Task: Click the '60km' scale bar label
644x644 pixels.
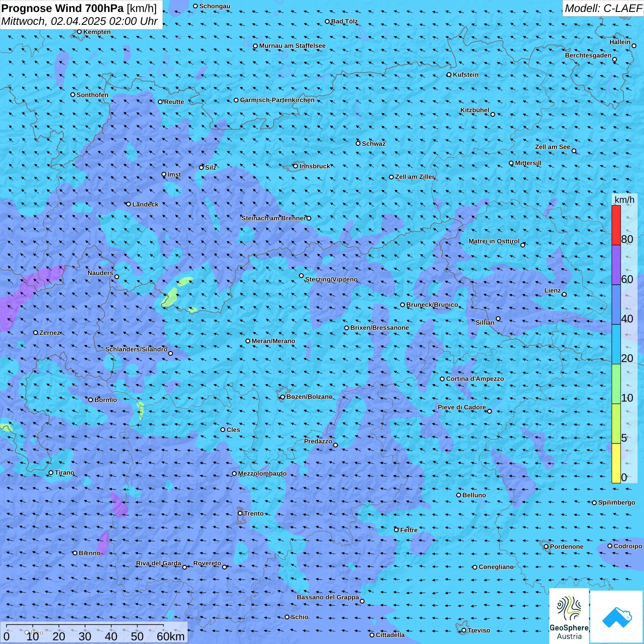Action: 171,636
